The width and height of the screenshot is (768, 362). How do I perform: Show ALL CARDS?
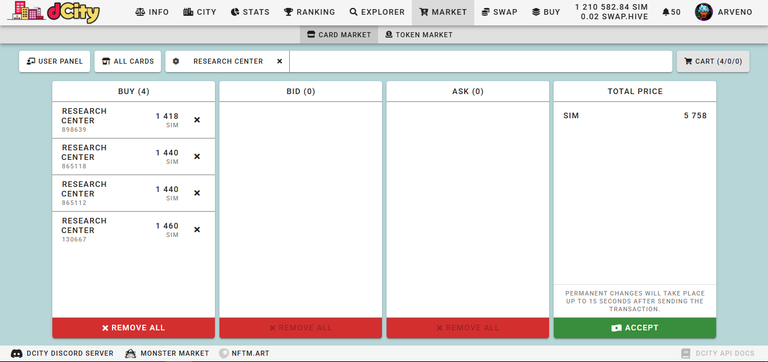point(127,61)
